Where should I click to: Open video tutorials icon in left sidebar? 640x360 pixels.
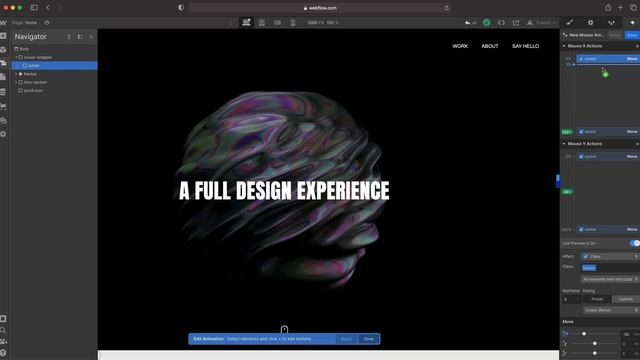click(3, 341)
